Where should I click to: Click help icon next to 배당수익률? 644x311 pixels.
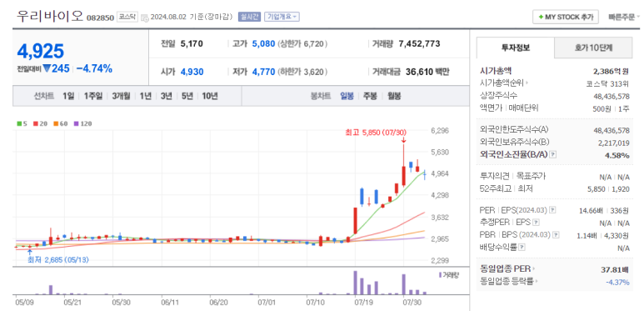pos(522,248)
